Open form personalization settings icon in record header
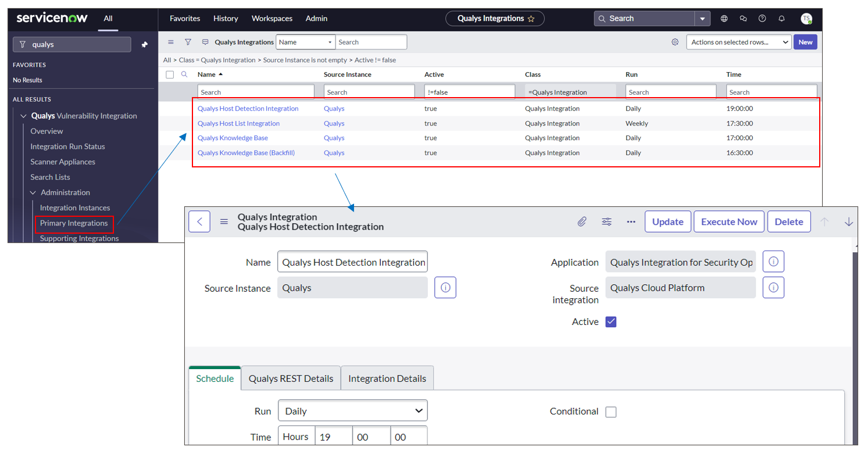Screen dimensions: 868x454 pyautogui.click(x=606, y=221)
